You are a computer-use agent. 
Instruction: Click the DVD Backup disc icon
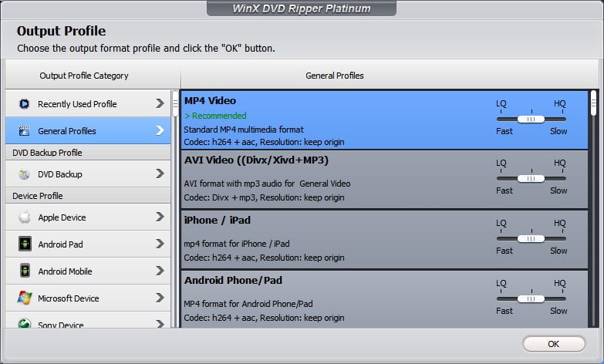(x=24, y=174)
